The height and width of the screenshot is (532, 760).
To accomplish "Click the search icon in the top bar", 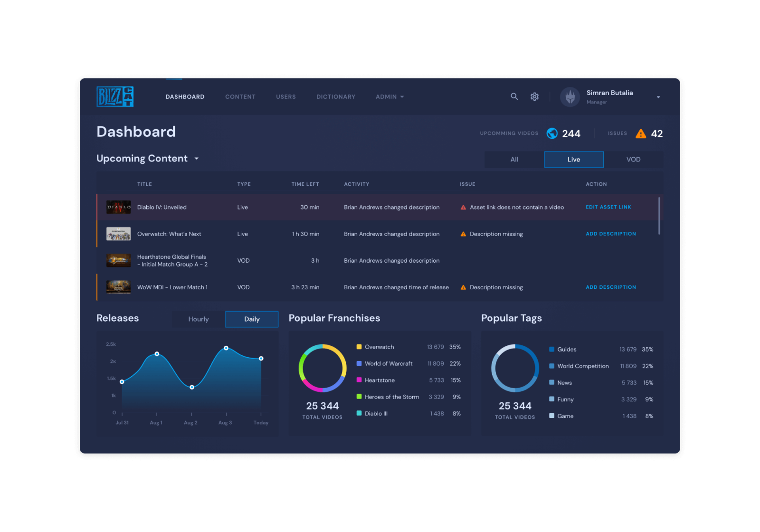I will tap(514, 96).
